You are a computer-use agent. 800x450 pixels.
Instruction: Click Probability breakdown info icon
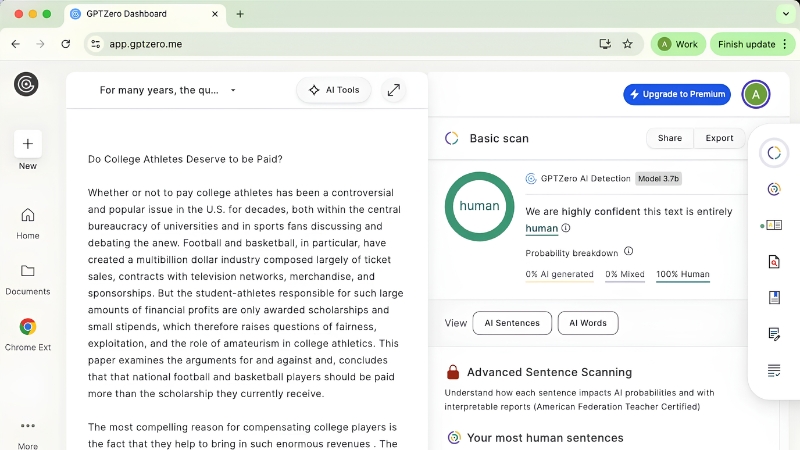coord(629,251)
